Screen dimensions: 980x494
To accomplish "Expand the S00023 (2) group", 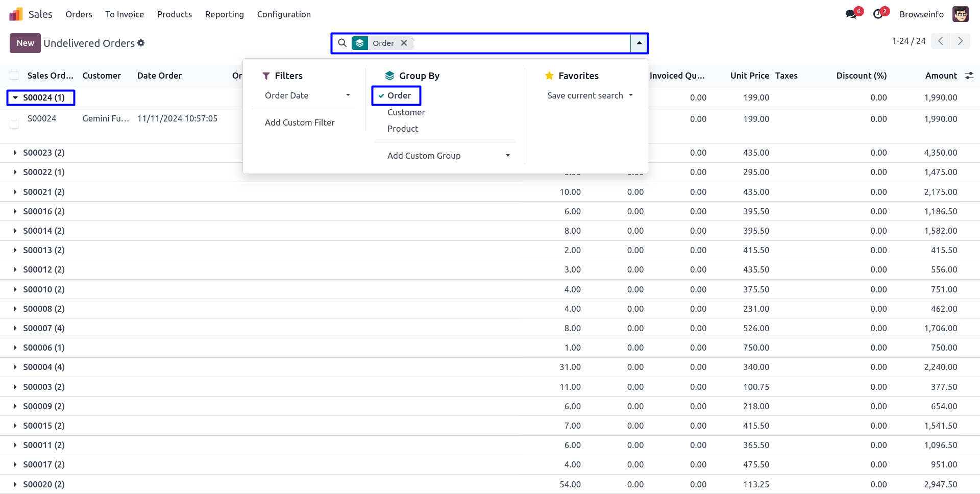I will (x=43, y=153).
